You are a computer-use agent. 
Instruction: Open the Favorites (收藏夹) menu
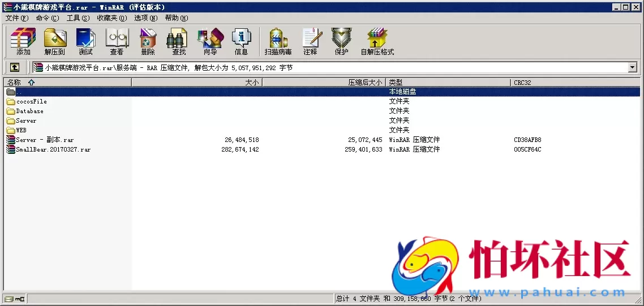112,18
